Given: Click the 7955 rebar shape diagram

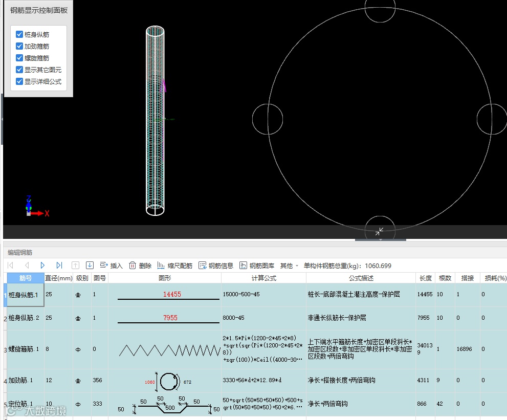Looking at the screenshot, I should point(168,319).
